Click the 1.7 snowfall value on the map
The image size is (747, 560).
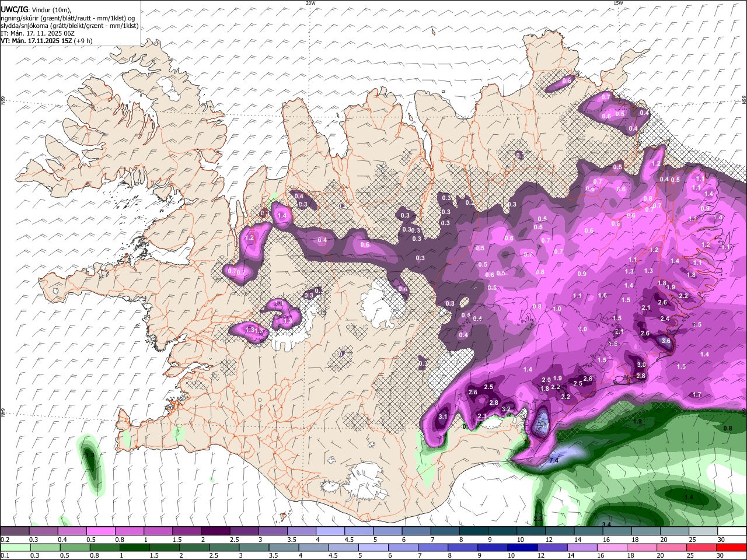tap(697, 395)
